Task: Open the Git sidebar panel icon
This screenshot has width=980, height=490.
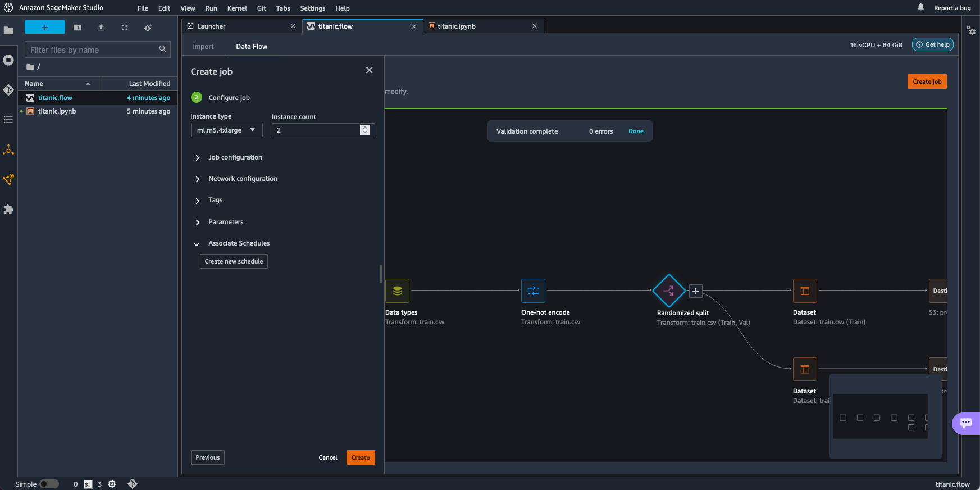Action: tap(8, 90)
